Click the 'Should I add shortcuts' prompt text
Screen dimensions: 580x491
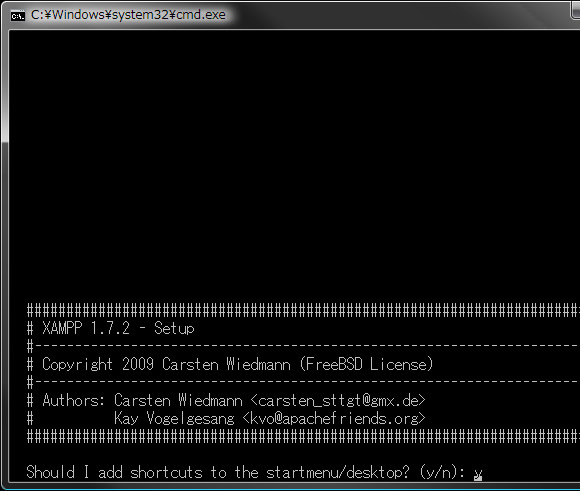pos(114,472)
